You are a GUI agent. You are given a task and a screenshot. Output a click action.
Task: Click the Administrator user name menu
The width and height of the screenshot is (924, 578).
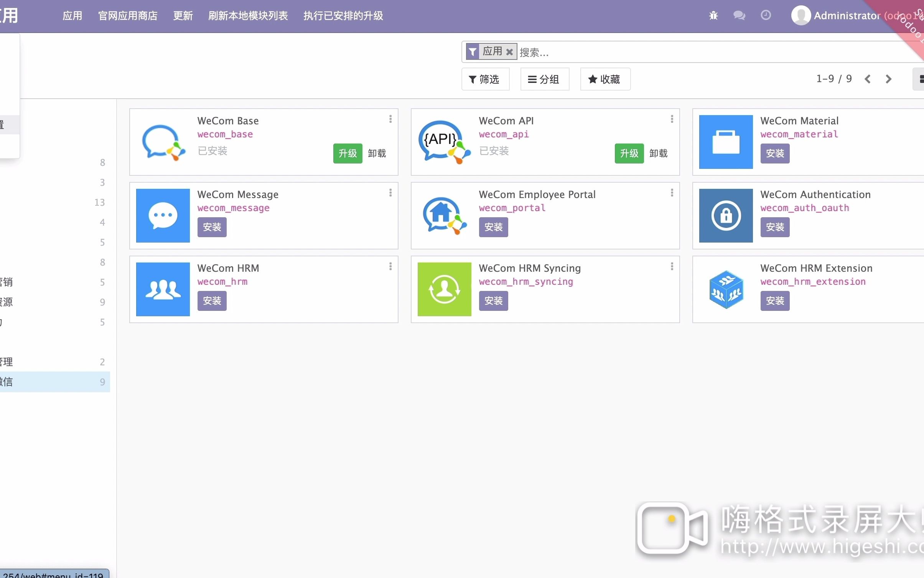pos(868,16)
